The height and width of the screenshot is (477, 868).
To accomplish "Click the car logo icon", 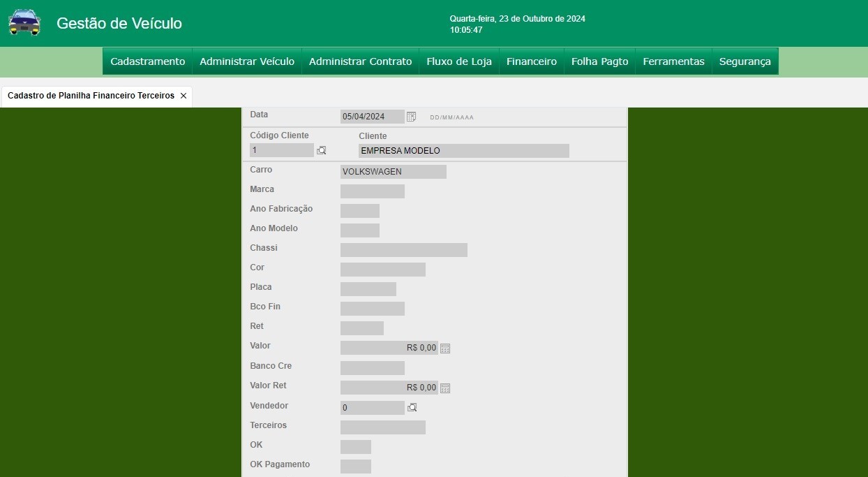I will tap(24, 22).
